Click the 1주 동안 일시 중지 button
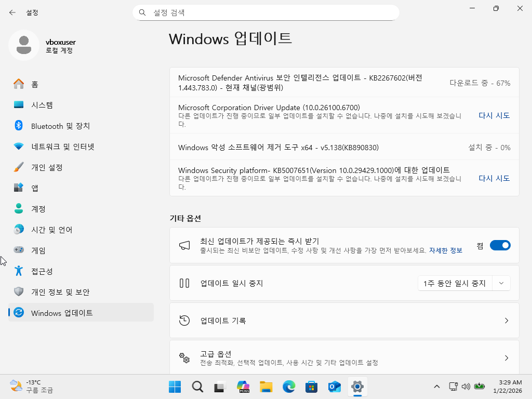Viewport: 532px width, 399px height. click(455, 283)
